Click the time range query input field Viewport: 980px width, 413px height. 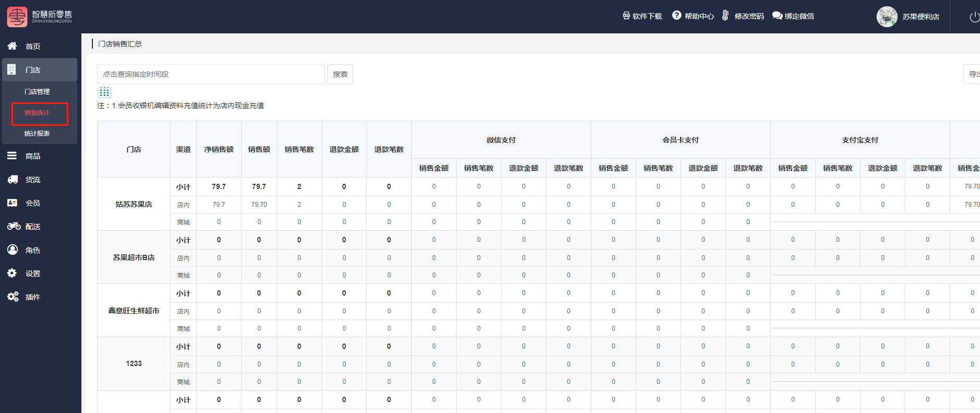pyautogui.click(x=211, y=74)
